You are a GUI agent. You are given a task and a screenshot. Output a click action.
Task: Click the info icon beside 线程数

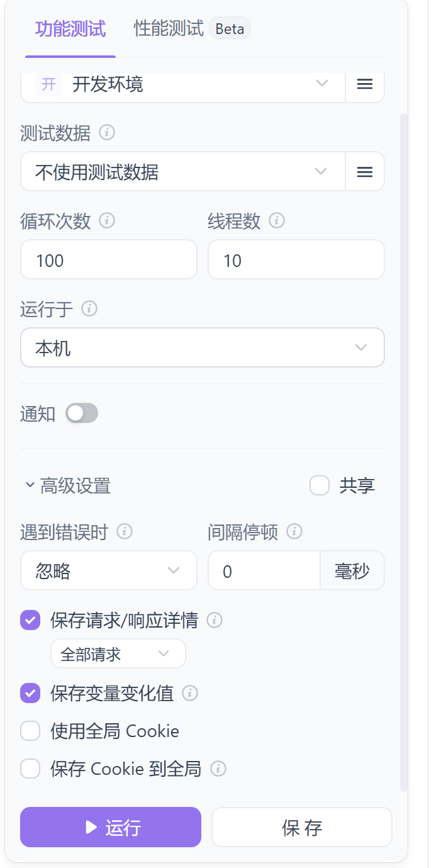point(277,221)
